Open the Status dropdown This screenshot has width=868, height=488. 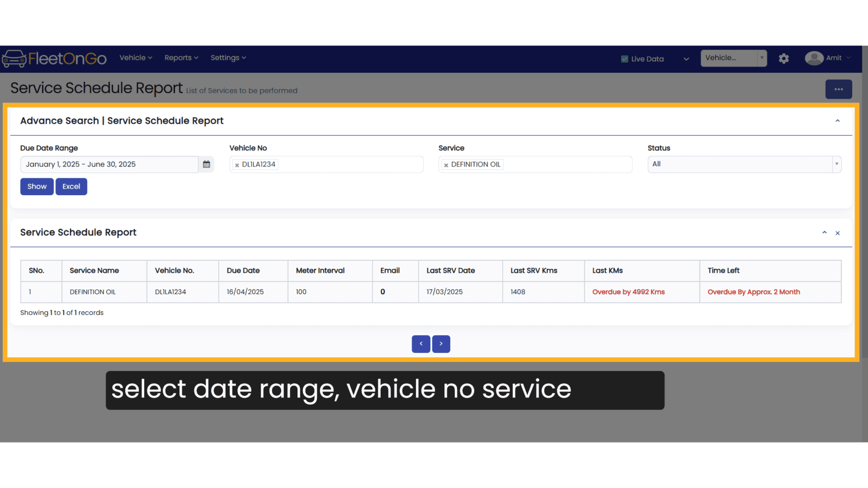tap(744, 164)
